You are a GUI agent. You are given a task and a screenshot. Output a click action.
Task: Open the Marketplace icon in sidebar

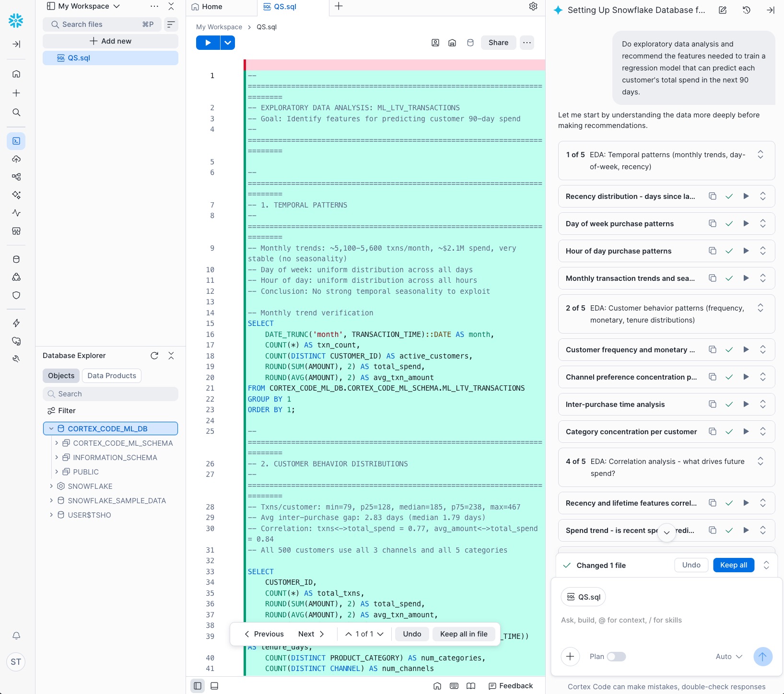coord(16,231)
